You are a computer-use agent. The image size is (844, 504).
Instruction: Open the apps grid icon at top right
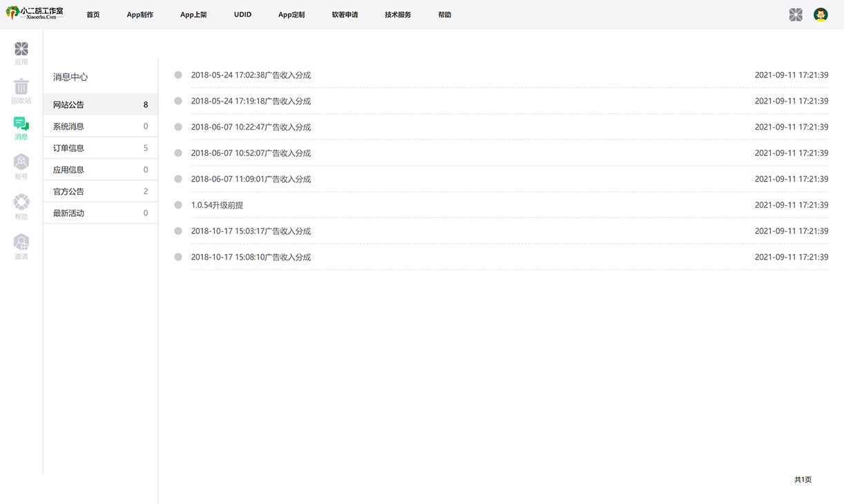coord(796,14)
